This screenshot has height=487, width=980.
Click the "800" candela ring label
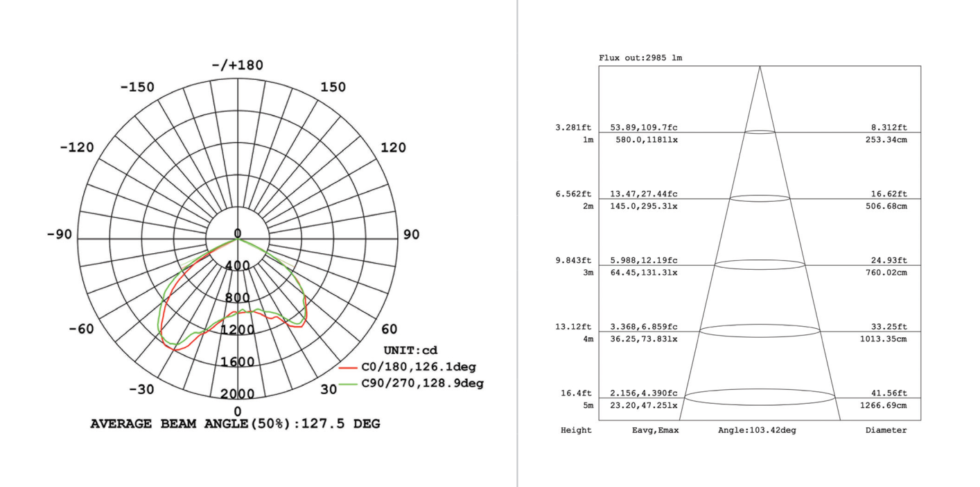(238, 298)
